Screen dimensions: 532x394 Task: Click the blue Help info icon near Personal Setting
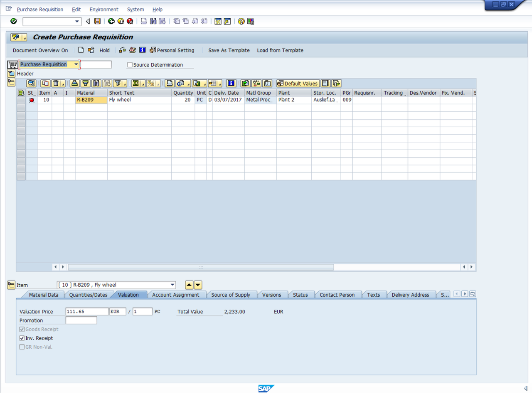(x=142, y=50)
